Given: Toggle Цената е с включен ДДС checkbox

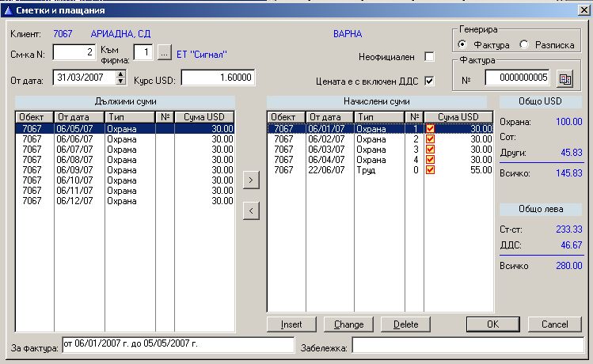Looking at the screenshot, I should point(429,81).
